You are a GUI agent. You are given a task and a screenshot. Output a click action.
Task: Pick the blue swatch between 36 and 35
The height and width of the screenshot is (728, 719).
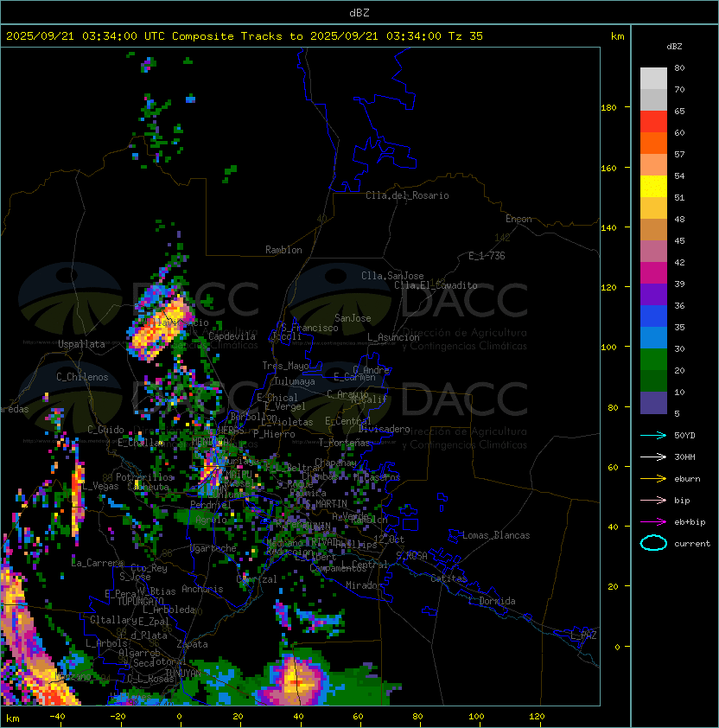coord(653,316)
